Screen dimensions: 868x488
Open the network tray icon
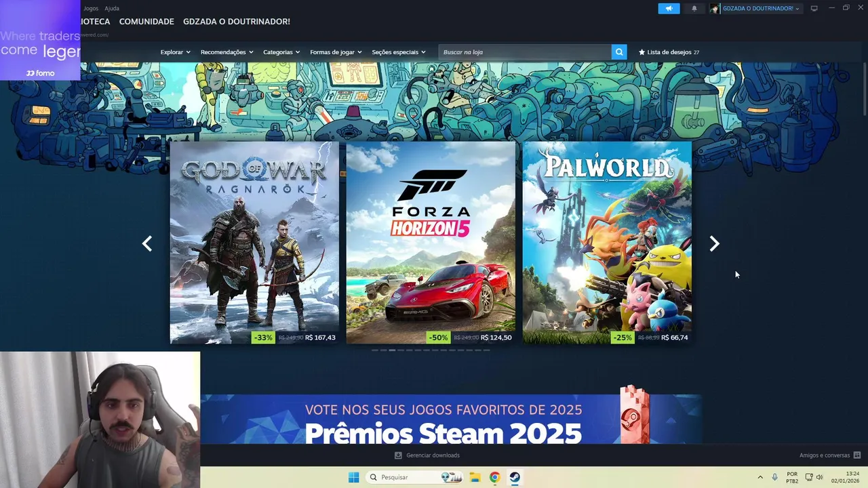tap(809, 477)
